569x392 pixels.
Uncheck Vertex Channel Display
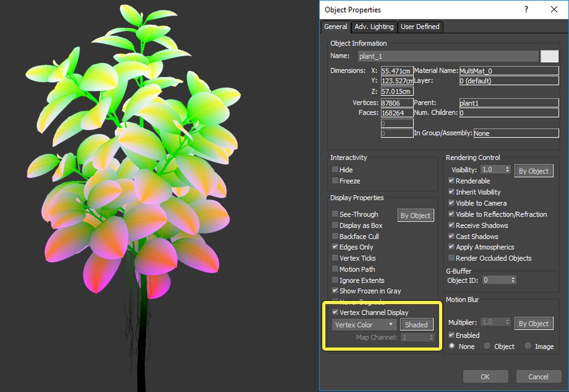coord(335,312)
